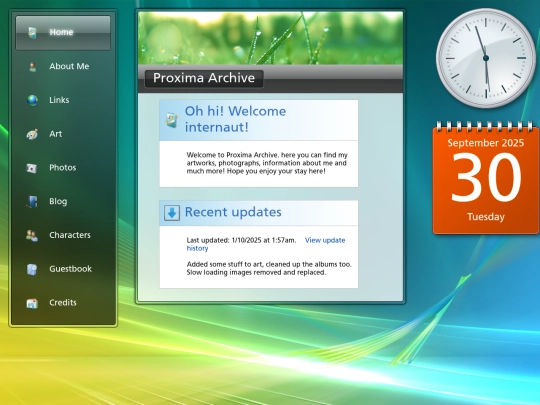Click the paint palette icon beside Art
This screenshot has height=405, width=540.
(x=32, y=134)
